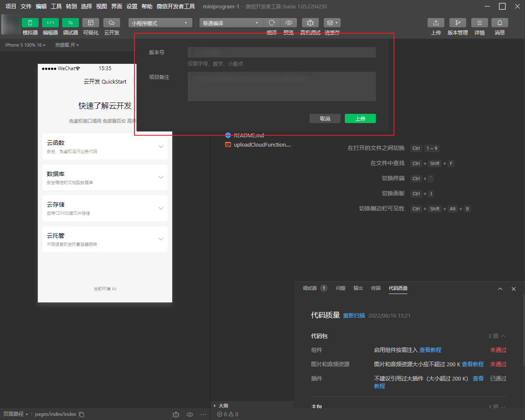Viewport: 525px width, 420px height.
Task: Click 查看 link in 插件 row
Action: coord(478,378)
